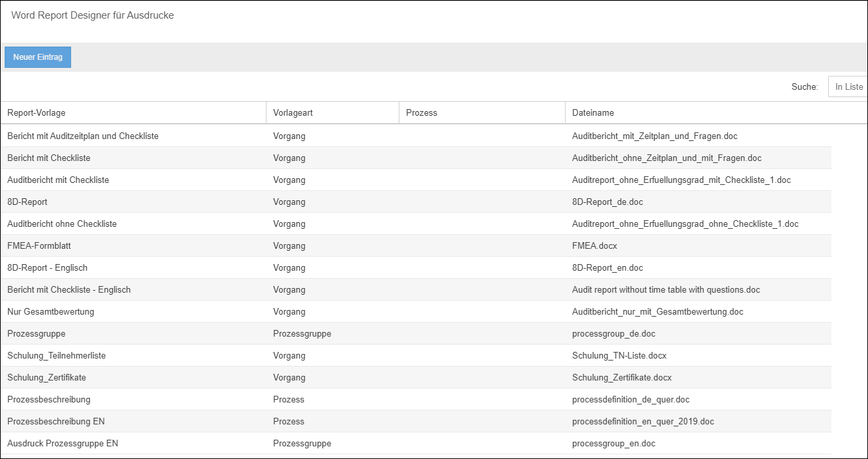Viewport: 868px width, 459px height.
Task: Sort by Prozess column header
Action: pyautogui.click(x=421, y=113)
